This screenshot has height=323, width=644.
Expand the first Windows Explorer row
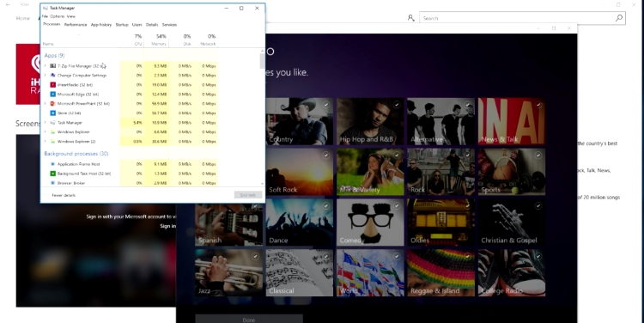[46, 132]
